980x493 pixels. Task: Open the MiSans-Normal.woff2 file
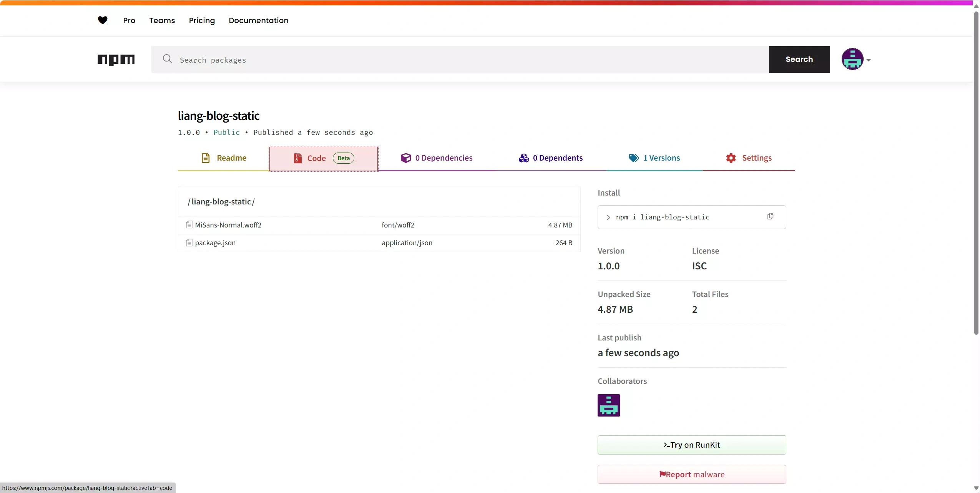(x=228, y=225)
